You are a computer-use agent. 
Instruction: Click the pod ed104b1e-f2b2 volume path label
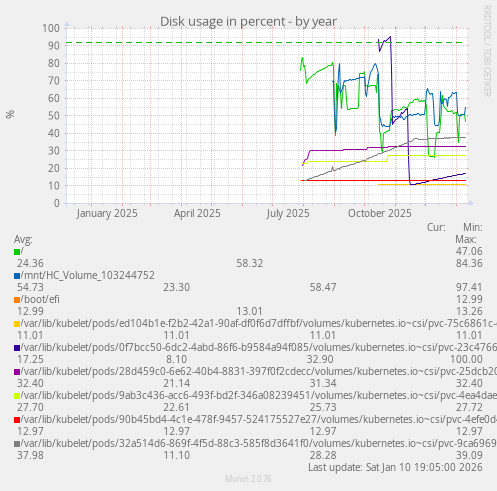[259, 323]
